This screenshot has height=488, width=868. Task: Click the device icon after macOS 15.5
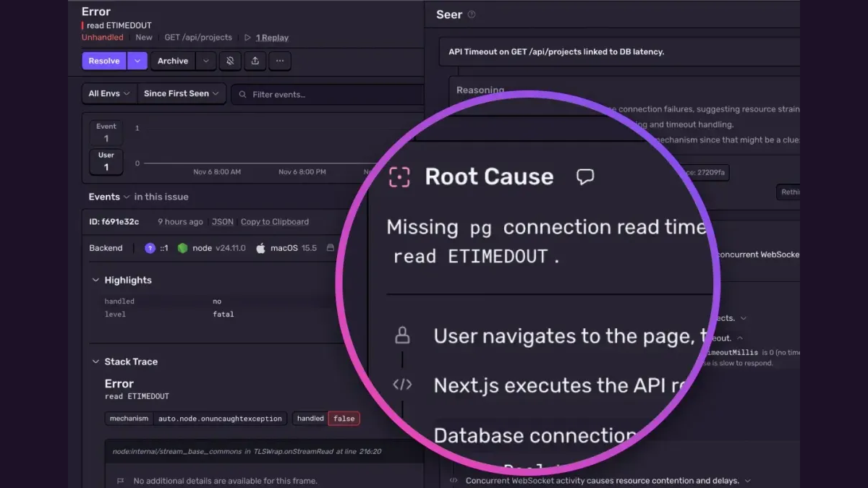[331, 248]
